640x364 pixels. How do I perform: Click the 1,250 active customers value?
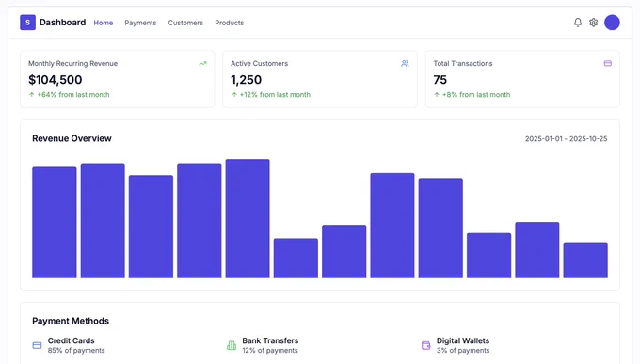(247, 80)
